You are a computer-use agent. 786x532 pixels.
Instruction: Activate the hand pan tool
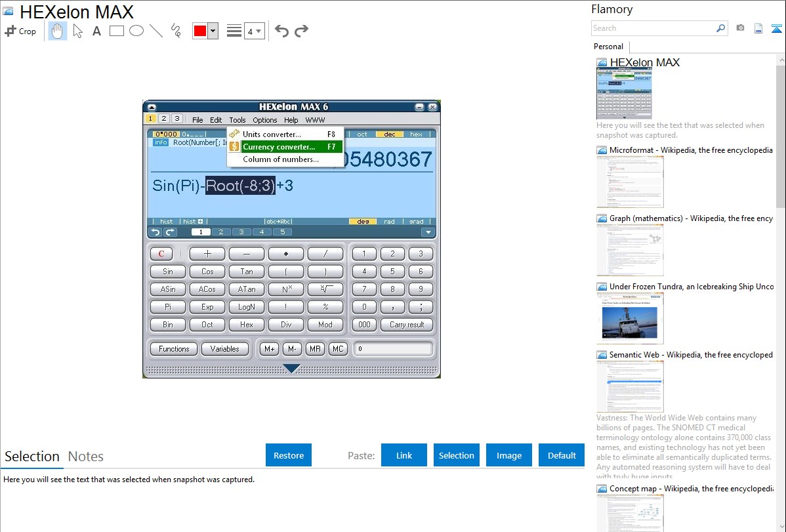(58, 31)
